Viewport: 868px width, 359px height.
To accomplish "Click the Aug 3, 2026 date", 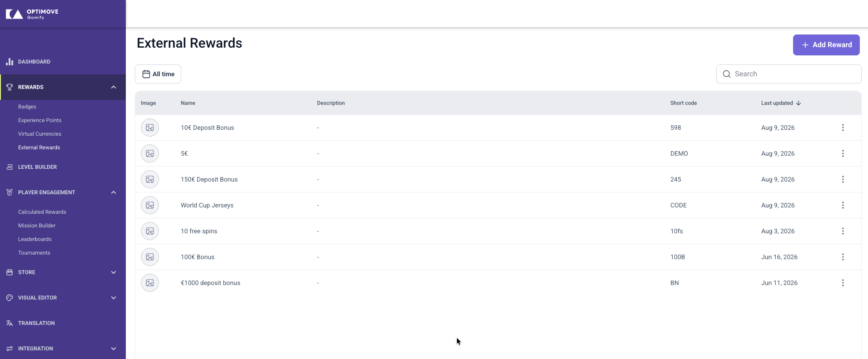I will [x=778, y=231].
